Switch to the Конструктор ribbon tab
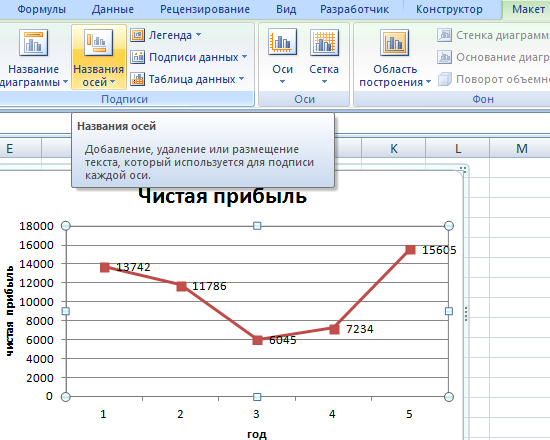The height and width of the screenshot is (440, 550). point(449,9)
